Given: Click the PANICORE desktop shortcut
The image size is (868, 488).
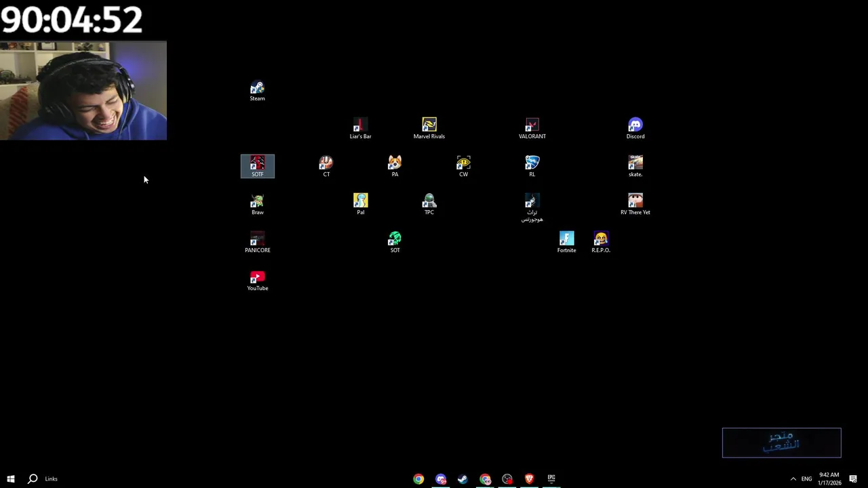Looking at the screenshot, I should pos(258,243).
